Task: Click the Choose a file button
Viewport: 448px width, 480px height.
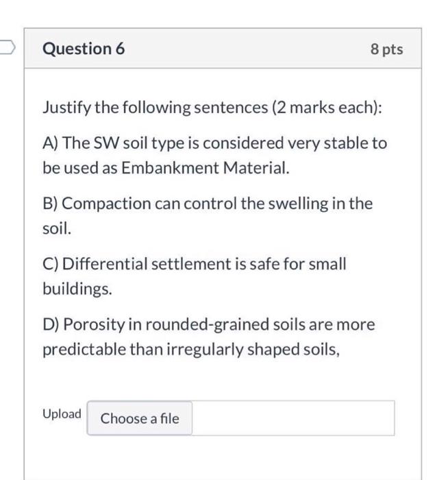Action: click(x=140, y=418)
